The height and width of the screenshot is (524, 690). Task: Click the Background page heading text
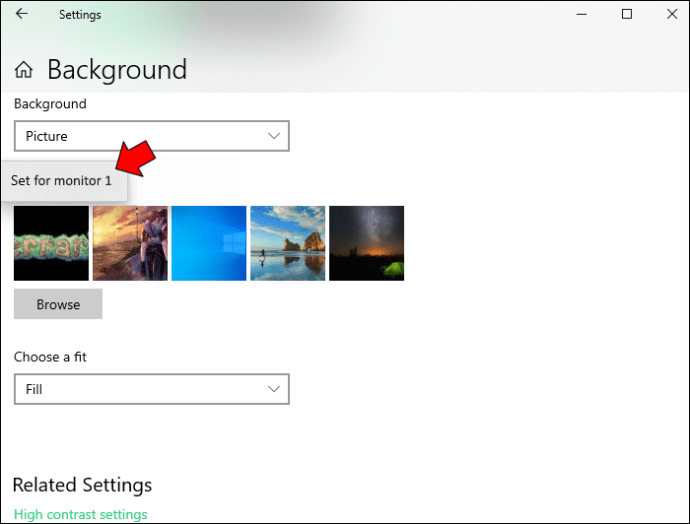point(117,70)
